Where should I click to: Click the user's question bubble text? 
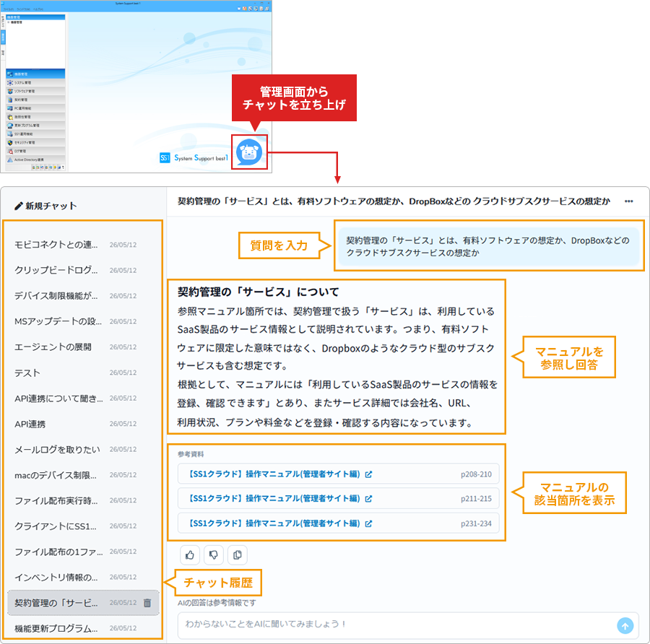[x=488, y=247]
